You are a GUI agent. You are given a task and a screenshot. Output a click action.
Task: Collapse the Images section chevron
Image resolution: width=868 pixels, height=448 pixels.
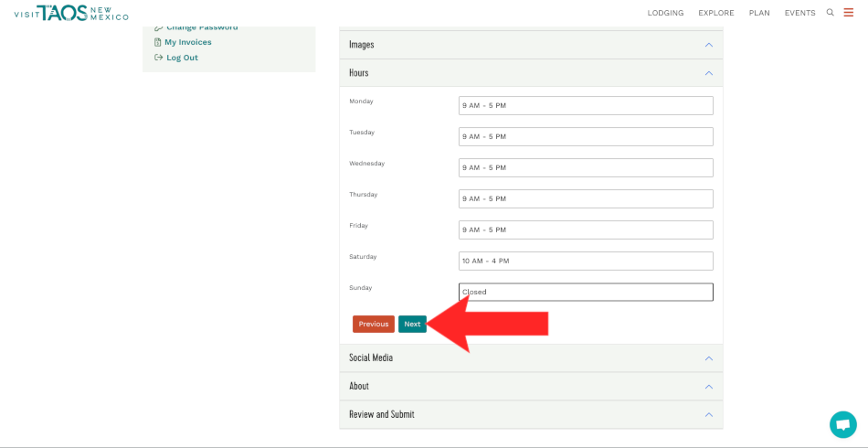(708, 45)
